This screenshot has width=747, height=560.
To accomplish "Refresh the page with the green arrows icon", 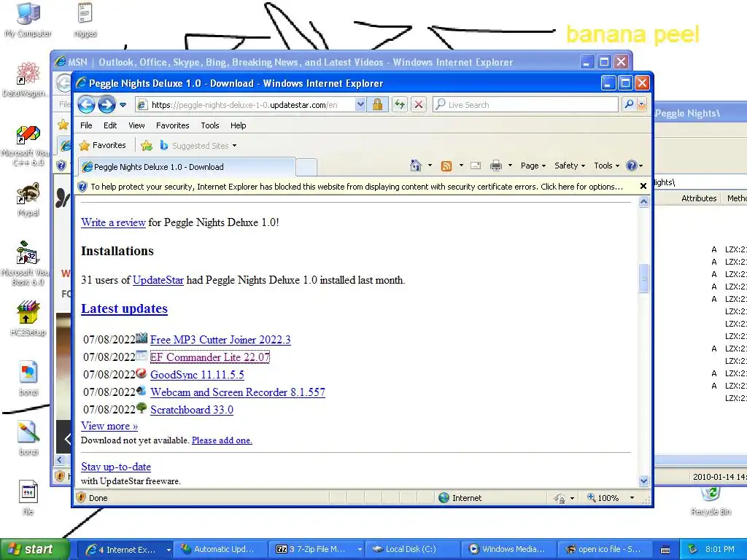I will point(400,104).
